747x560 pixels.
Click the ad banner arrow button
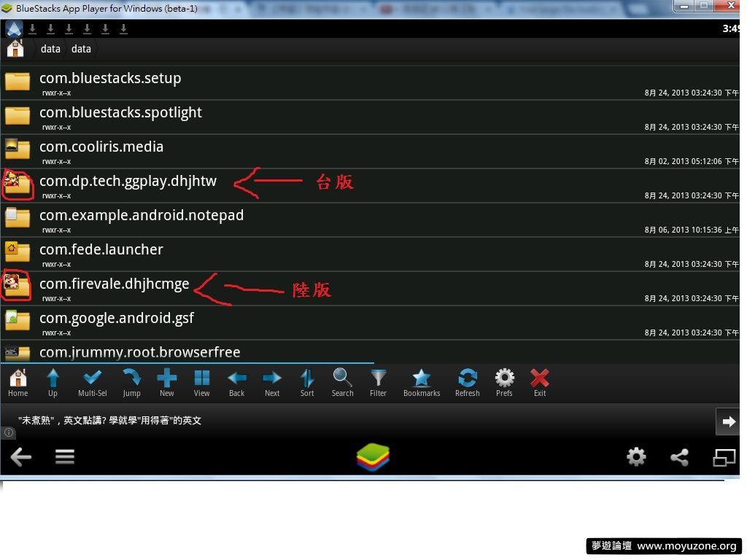[x=727, y=421]
